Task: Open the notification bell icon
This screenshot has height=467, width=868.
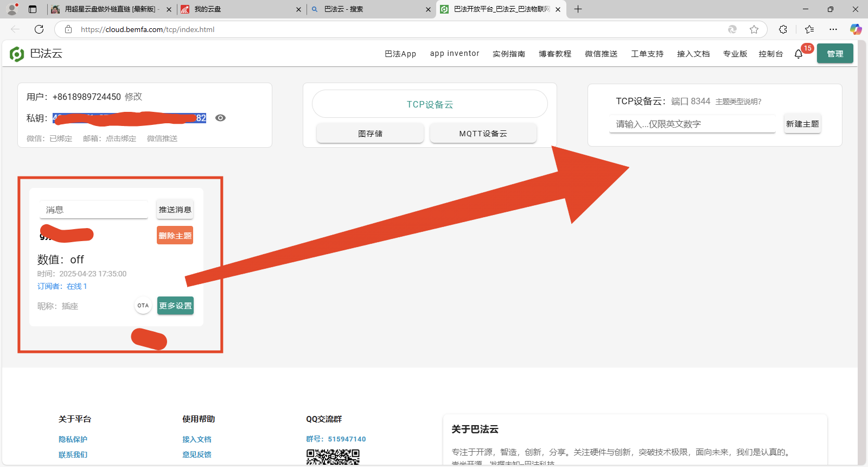Action: [x=799, y=54]
